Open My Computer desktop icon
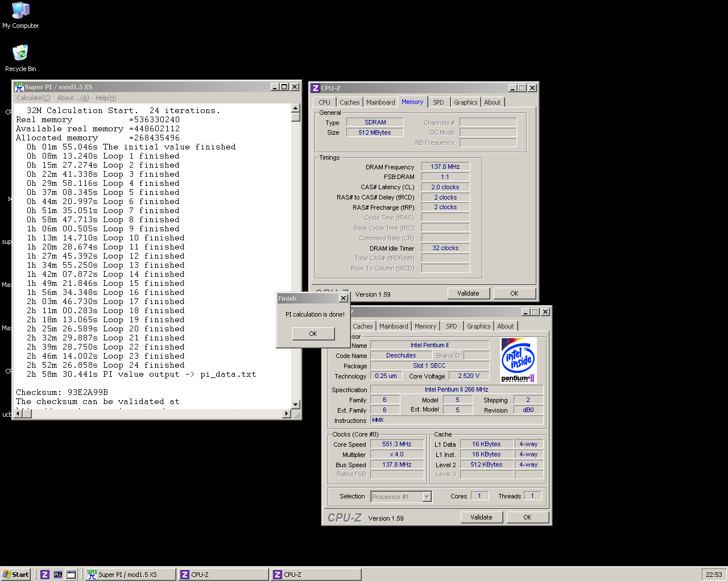Viewport: 728px width, 582px height. (x=20, y=15)
